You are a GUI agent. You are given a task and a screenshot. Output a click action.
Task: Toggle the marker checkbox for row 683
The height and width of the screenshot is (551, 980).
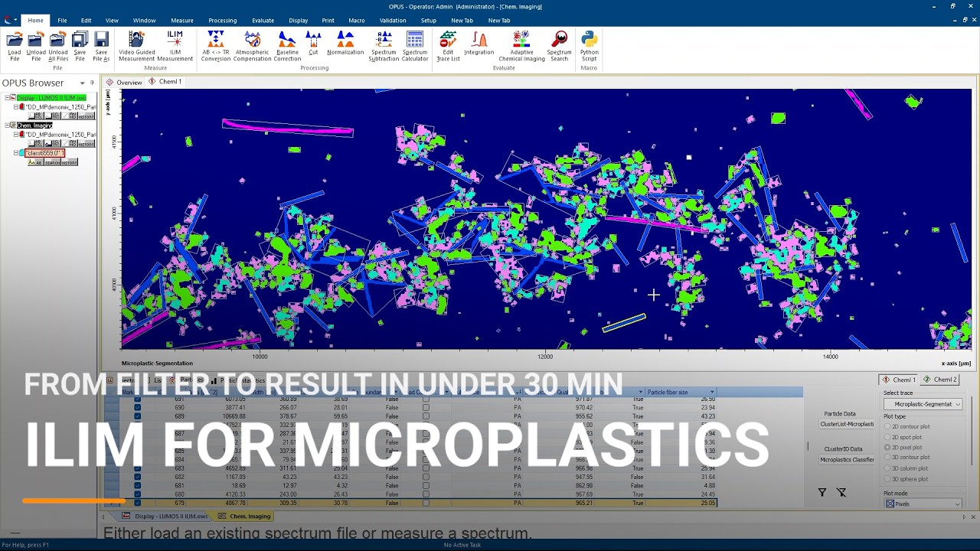[138, 468]
